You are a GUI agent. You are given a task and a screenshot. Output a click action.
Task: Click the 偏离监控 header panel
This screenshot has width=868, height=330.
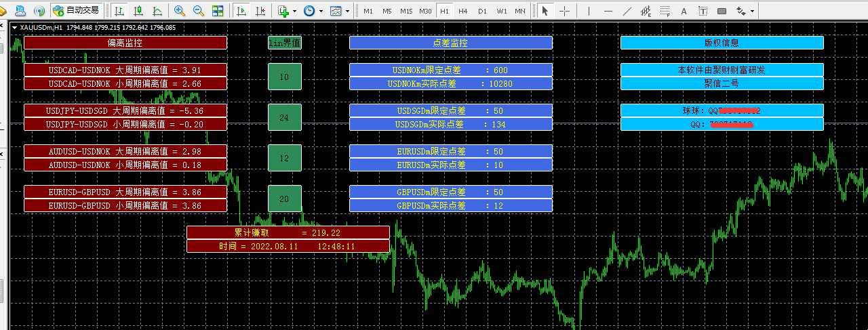coord(125,43)
